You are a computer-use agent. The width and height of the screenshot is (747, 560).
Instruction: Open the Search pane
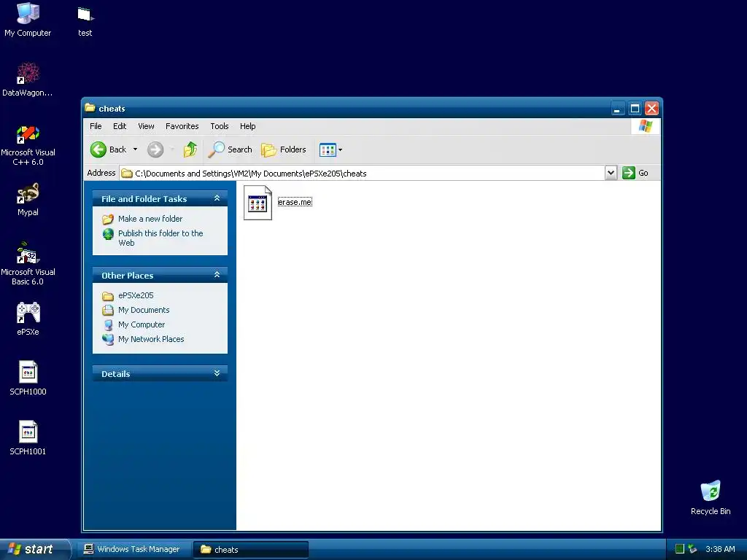click(230, 149)
